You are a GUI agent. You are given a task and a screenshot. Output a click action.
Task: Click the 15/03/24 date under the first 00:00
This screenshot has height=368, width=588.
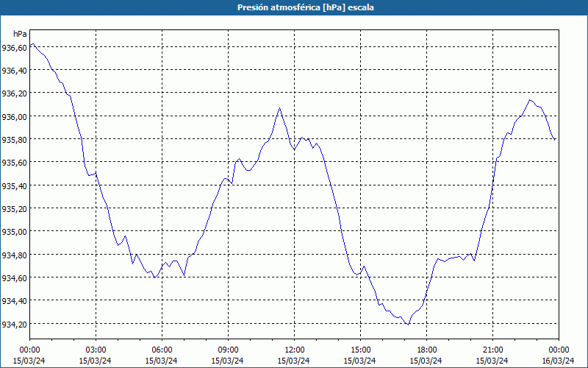(x=29, y=361)
